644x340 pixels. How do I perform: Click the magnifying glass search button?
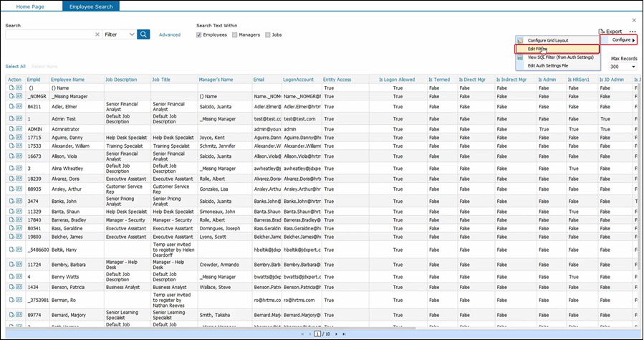tap(143, 34)
